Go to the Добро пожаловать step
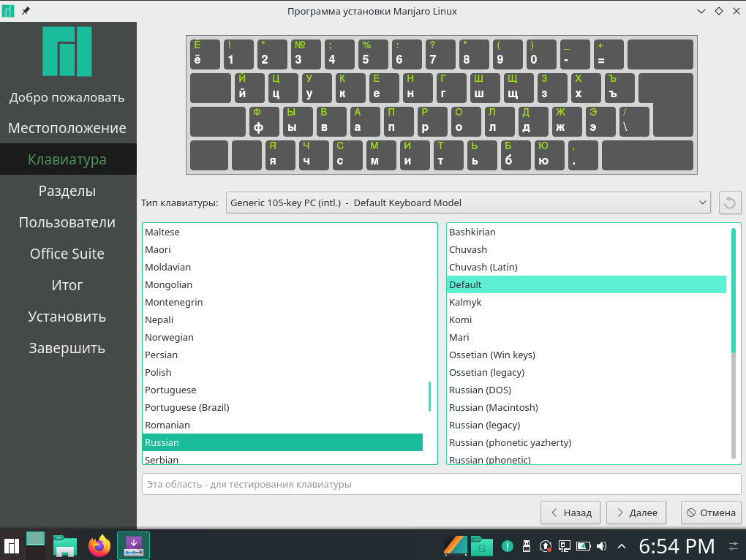The width and height of the screenshot is (746, 560). (x=67, y=97)
